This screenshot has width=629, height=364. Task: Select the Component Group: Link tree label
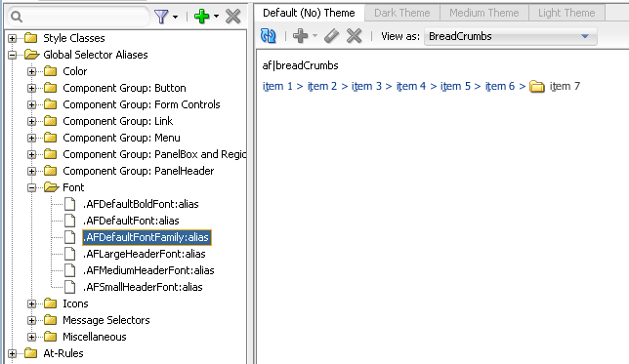(118, 121)
